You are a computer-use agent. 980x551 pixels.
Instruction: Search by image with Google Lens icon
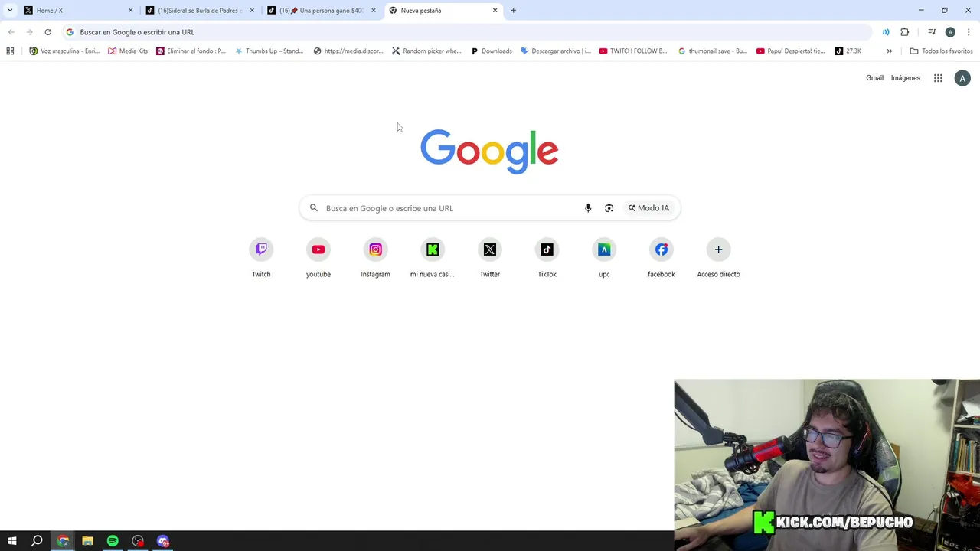click(609, 208)
